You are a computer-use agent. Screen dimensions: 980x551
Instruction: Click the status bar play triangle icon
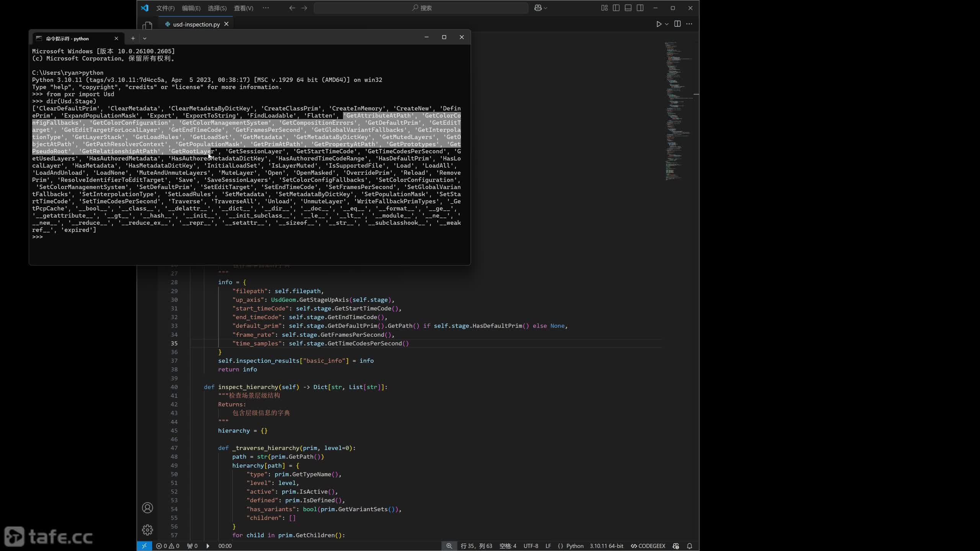(x=208, y=546)
